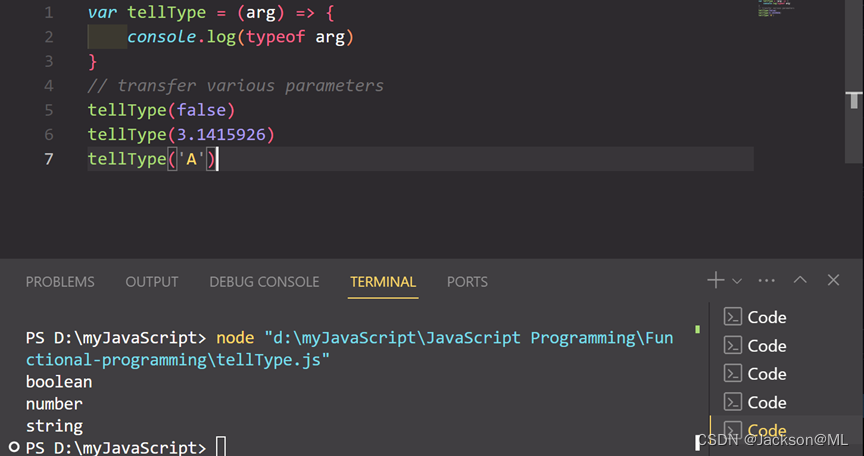Click the editor vertical scrollbar marker
864x456 pixels.
[853, 100]
